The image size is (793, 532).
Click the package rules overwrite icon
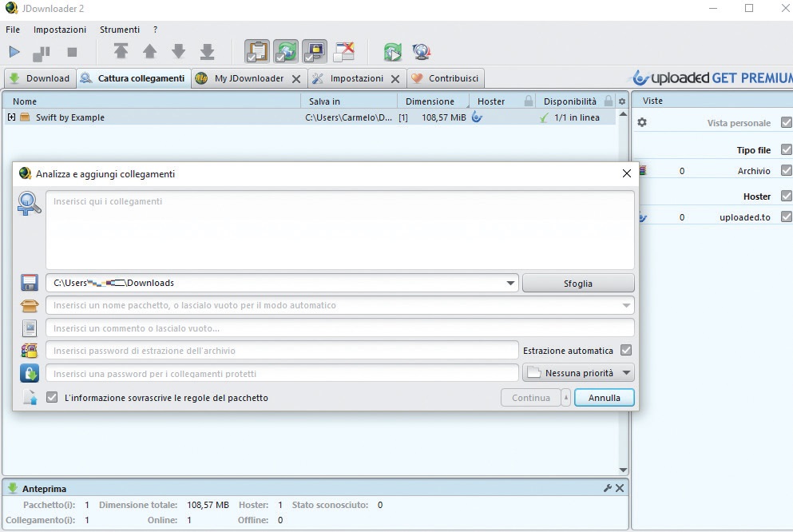[30, 398]
